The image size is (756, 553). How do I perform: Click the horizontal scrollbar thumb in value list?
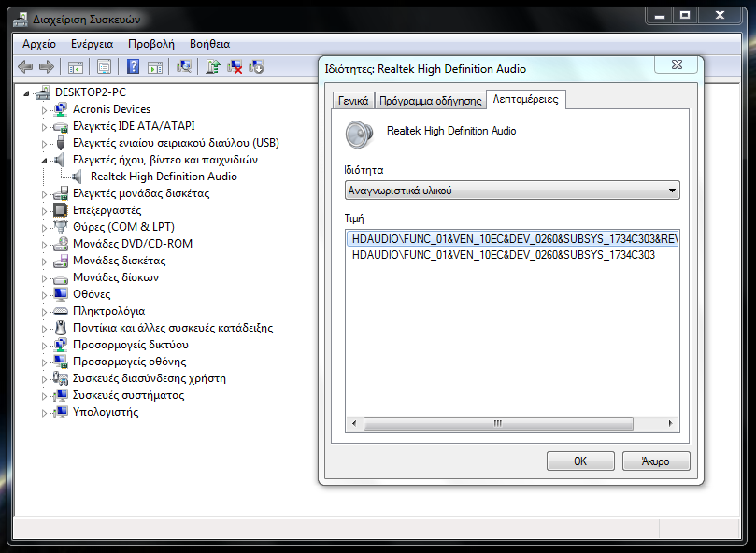pyautogui.click(x=498, y=423)
